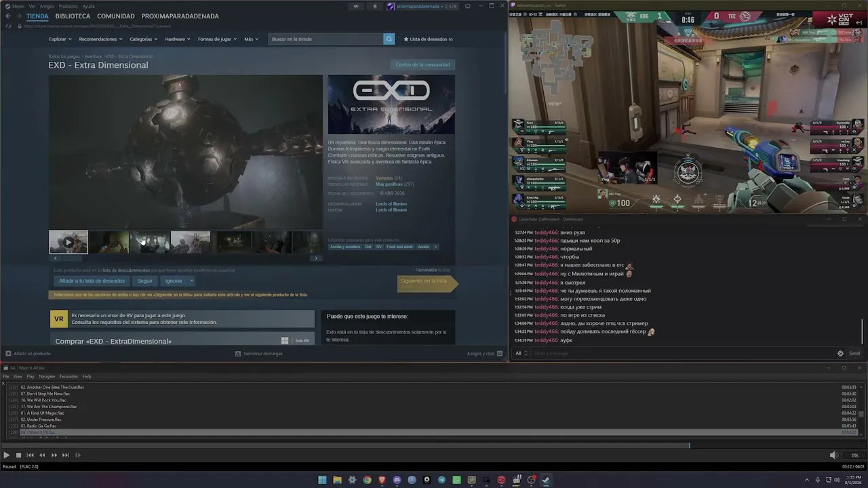
Task: Open the All chat filter dropdown
Action: 521,353
